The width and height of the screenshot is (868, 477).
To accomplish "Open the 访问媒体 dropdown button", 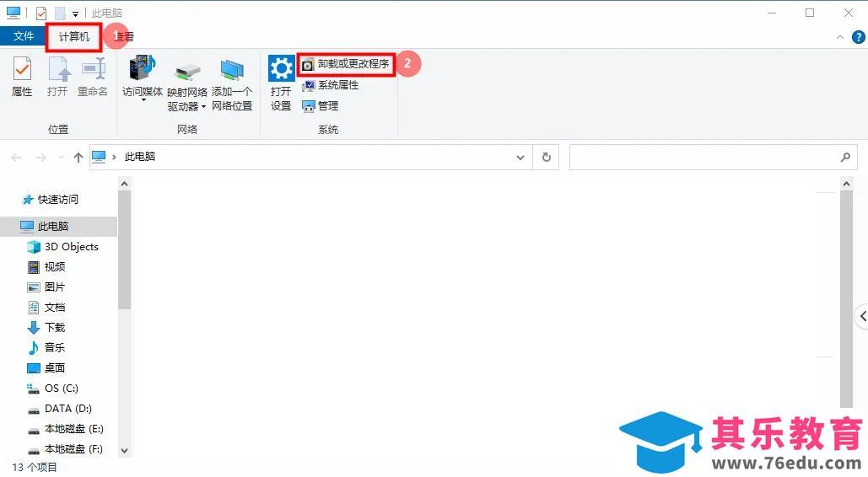I will coord(143,78).
